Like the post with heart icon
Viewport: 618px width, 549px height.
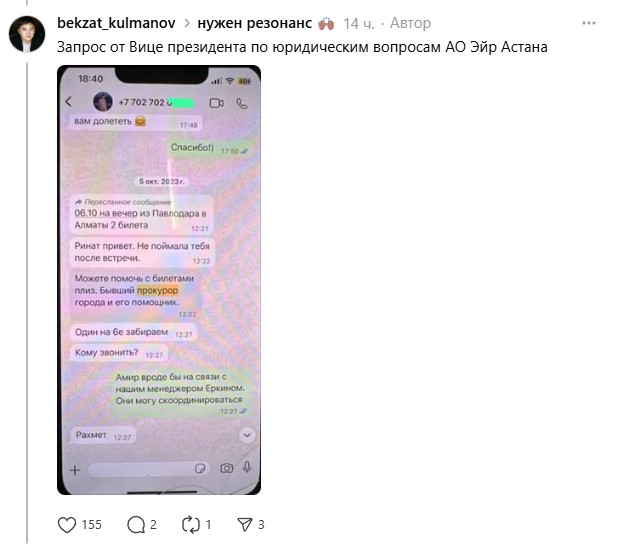(x=67, y=525)
